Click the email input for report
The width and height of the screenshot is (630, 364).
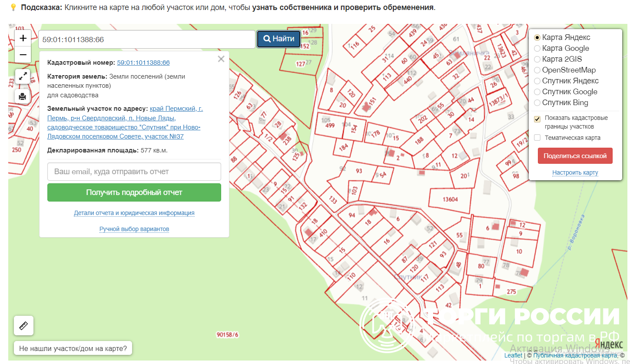point(134,172)
